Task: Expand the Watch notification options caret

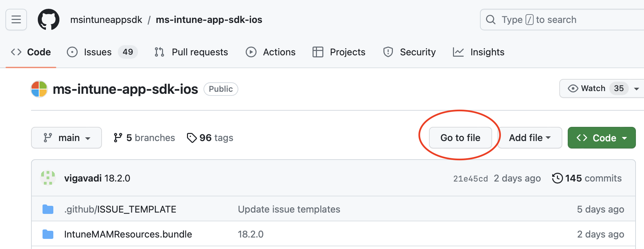Action: point(637,88)
